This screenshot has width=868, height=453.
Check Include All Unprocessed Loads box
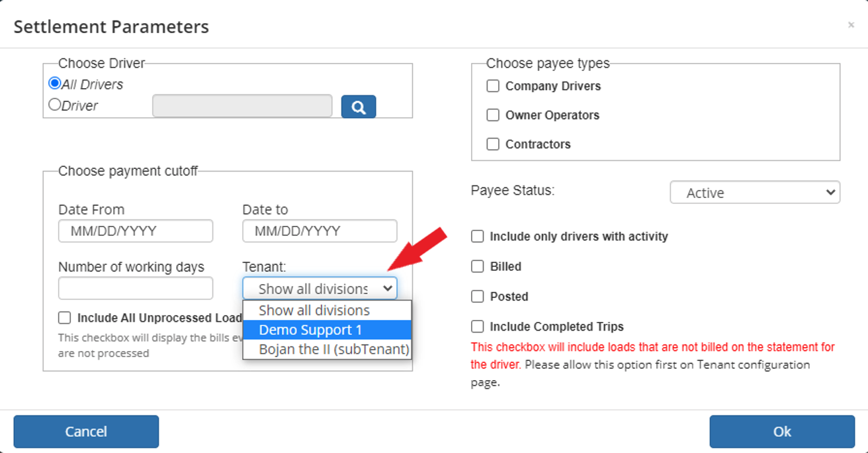pos(64,317)
